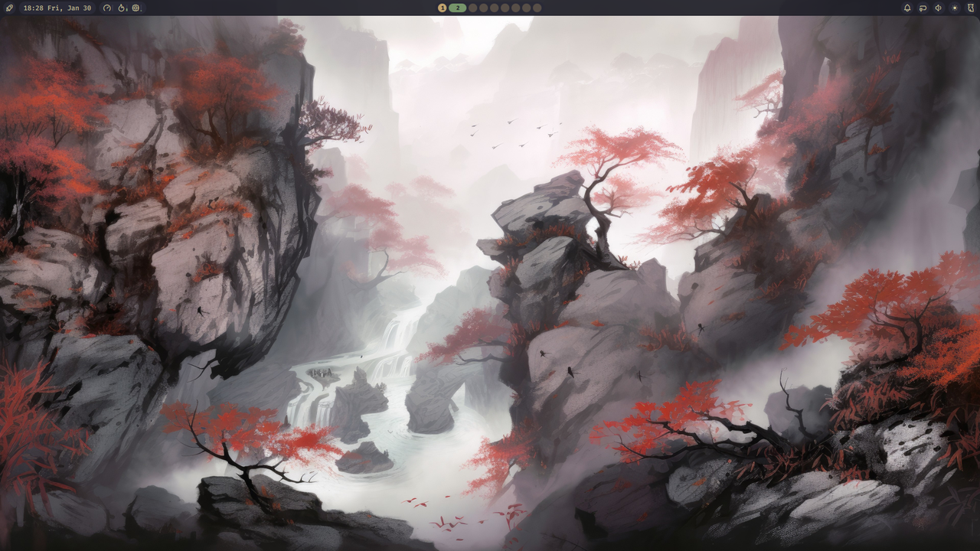Click the speaker volume icon
Viewport: 980px width, 551px height.
pyautogui.click(x=939, y=8)
